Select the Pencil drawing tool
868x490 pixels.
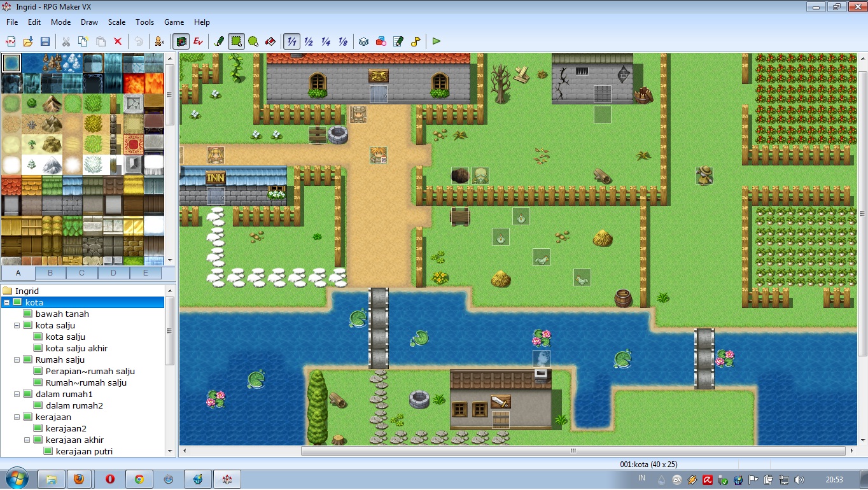click(220, 41)
